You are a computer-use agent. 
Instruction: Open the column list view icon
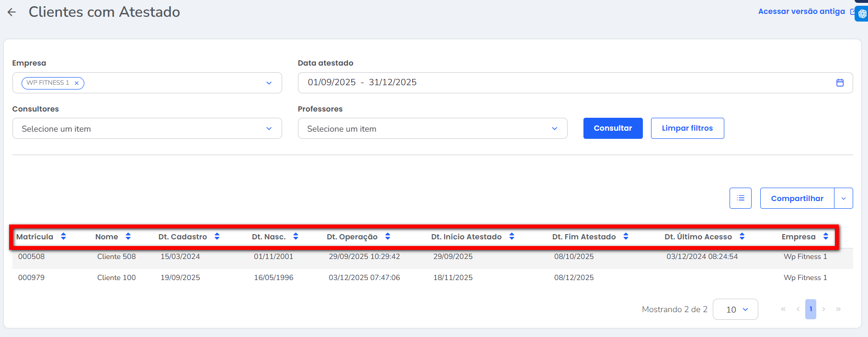pyautogui.click(x=740, y=198)
